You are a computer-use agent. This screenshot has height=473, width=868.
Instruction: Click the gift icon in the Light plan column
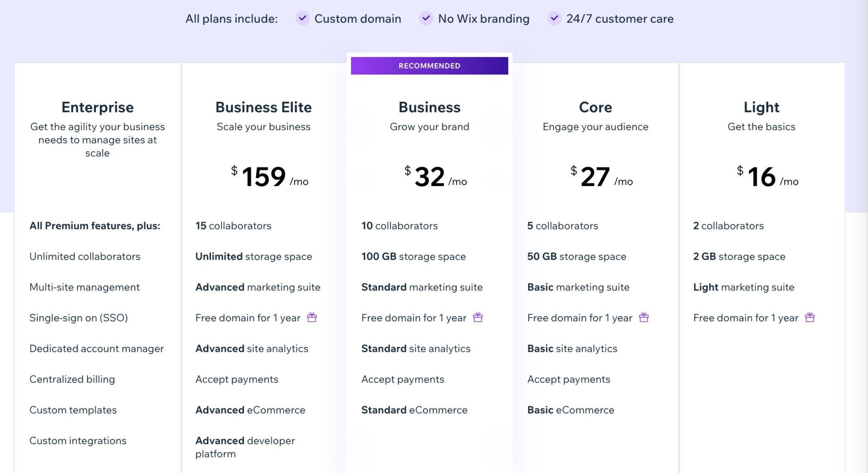(810, 318)
